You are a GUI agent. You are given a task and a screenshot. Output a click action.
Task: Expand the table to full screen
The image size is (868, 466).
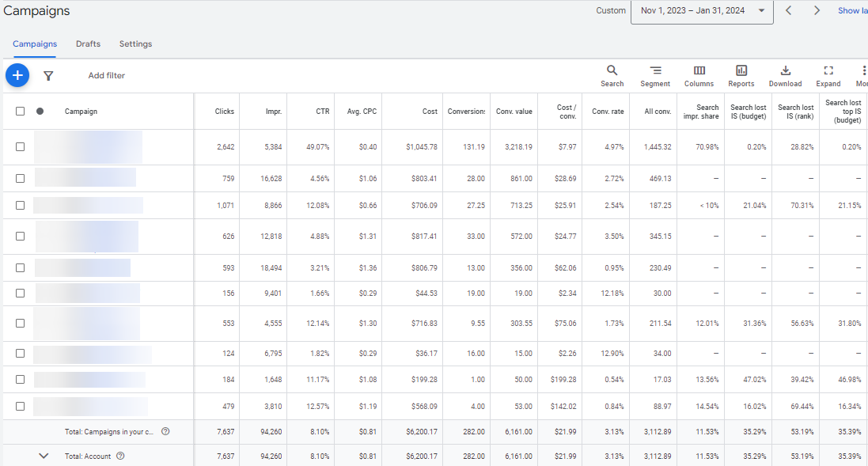[828, 76]
